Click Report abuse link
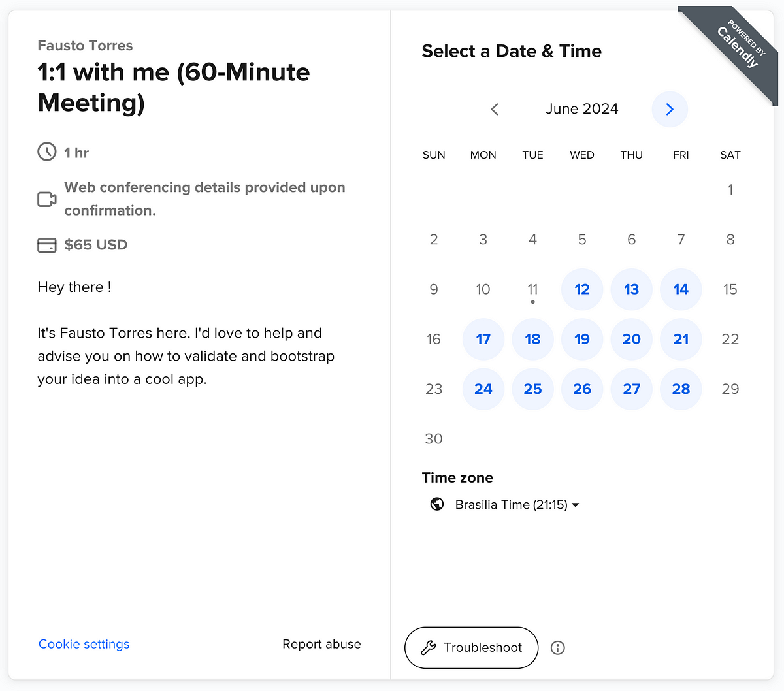 (x=321, y=644)
